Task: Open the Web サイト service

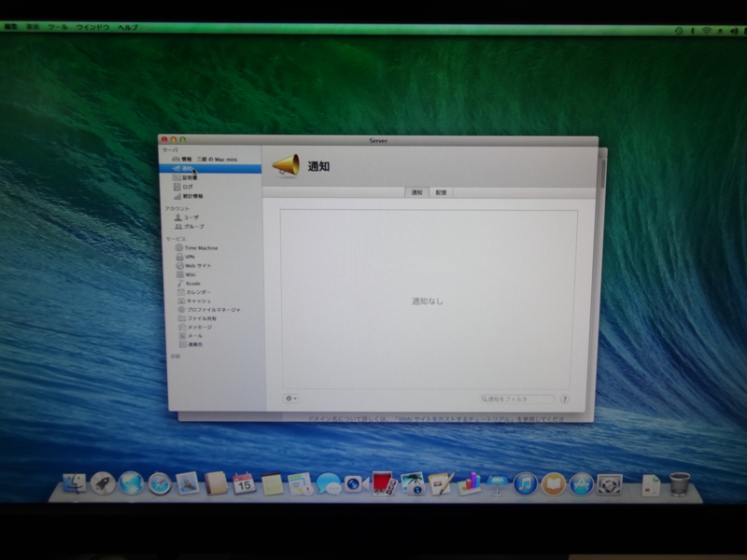Action: pos(193,266)
